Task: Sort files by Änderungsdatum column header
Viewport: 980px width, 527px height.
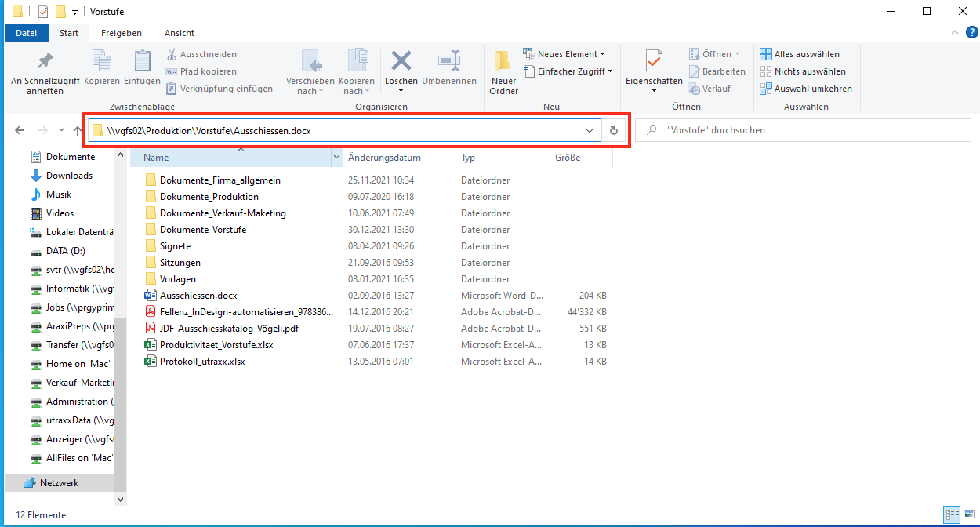Action: tap(384, 158)
